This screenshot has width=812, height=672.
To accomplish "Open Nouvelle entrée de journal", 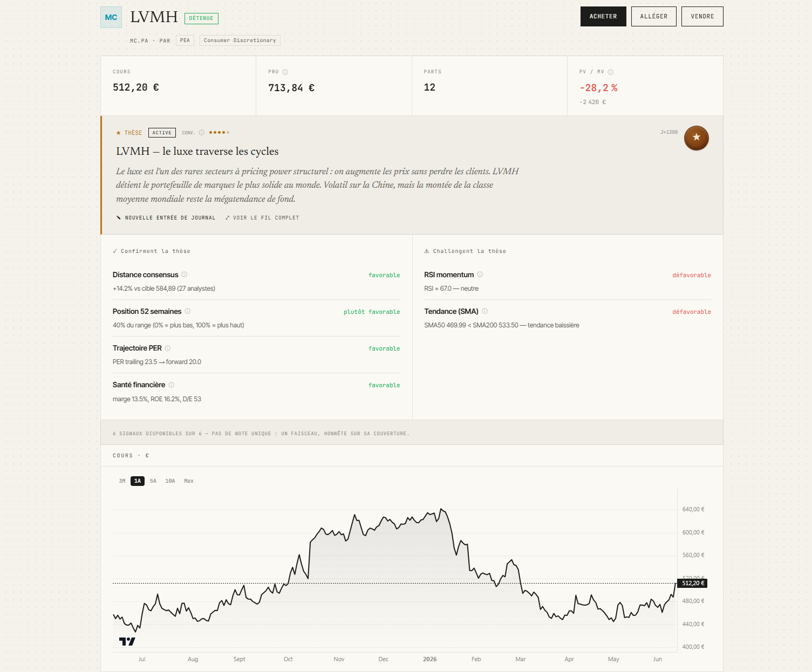I will (166, 218).
